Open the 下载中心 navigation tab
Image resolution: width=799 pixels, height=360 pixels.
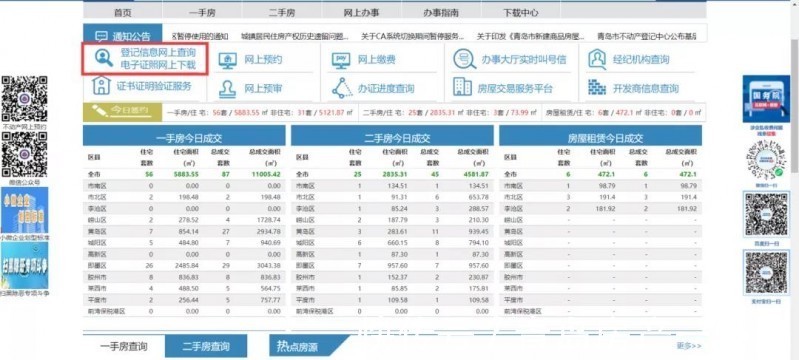pos(521,13)
